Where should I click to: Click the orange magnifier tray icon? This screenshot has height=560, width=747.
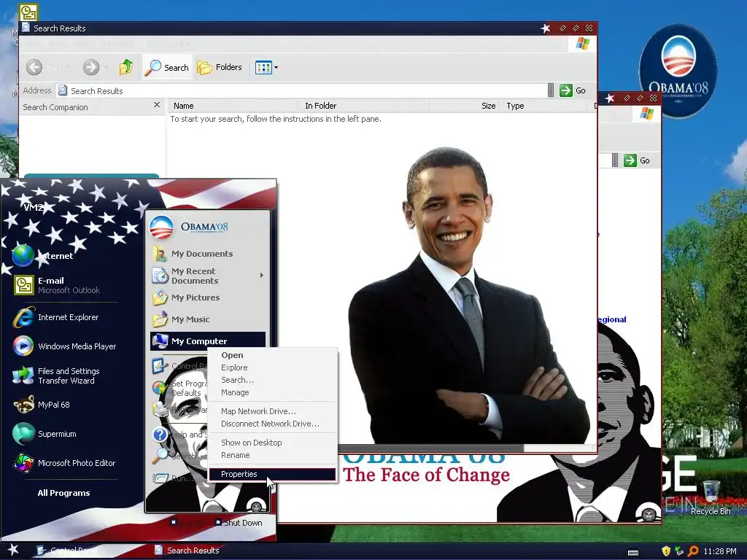(x=693, y=551)
